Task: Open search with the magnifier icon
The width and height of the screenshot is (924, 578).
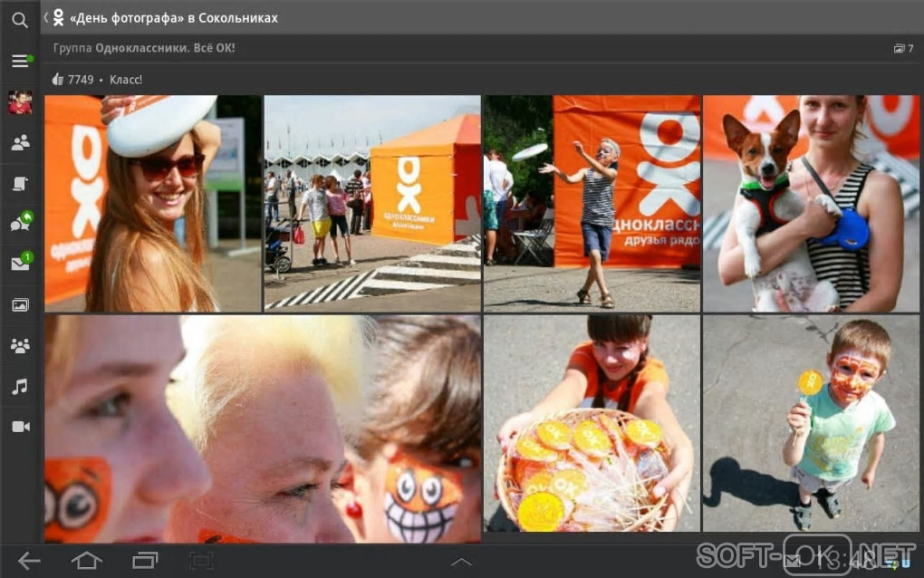Action: [19, 21]
